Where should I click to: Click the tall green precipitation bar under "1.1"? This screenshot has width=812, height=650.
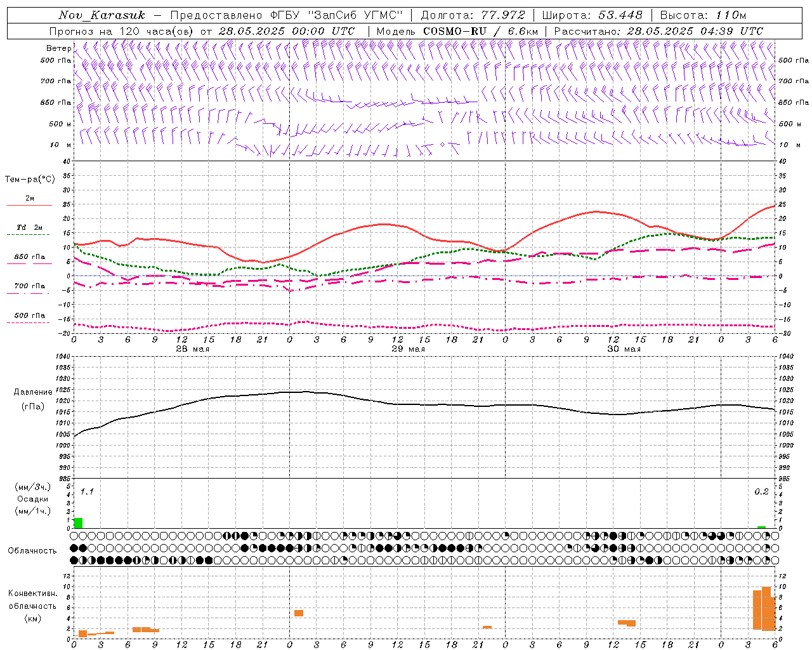point(78,523)
